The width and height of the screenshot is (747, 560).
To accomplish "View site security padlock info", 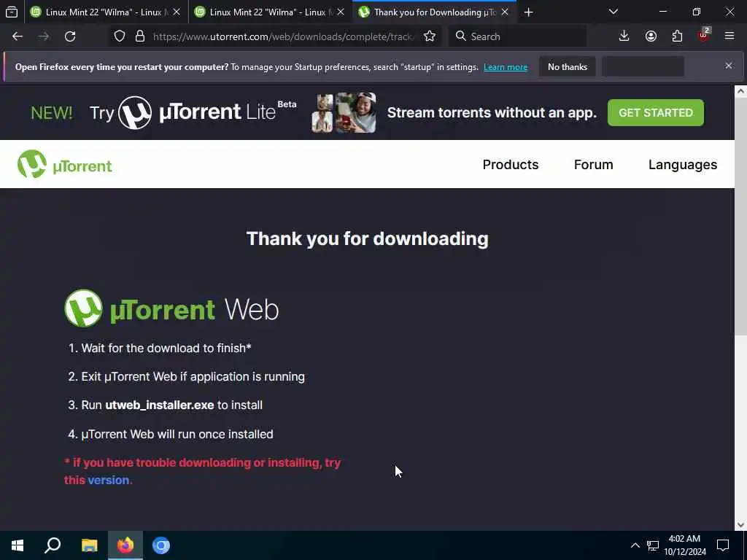I will point(140,36).
